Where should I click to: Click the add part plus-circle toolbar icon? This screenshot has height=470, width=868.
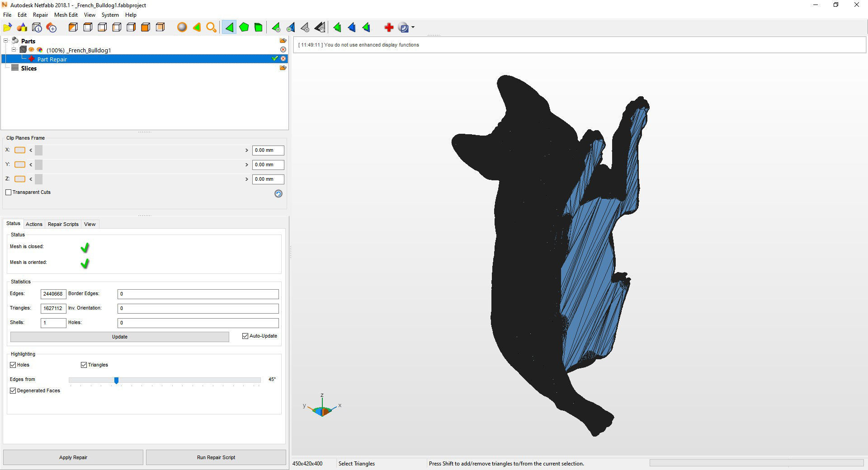[52, 28]
